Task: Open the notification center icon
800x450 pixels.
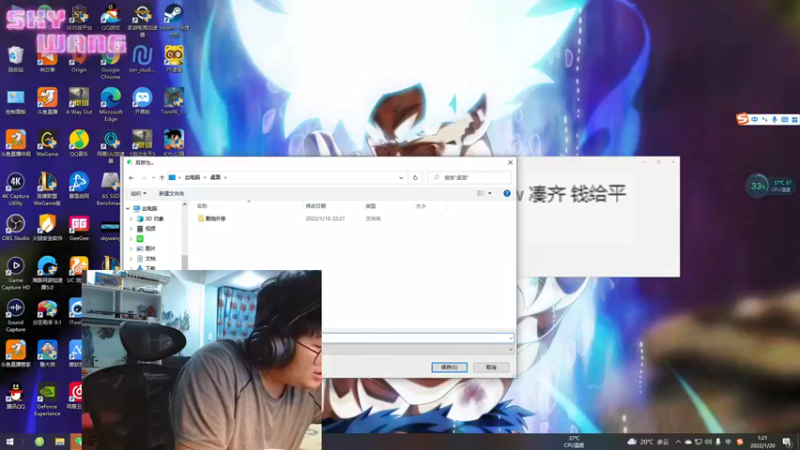Action: click(x=787, y=442)
